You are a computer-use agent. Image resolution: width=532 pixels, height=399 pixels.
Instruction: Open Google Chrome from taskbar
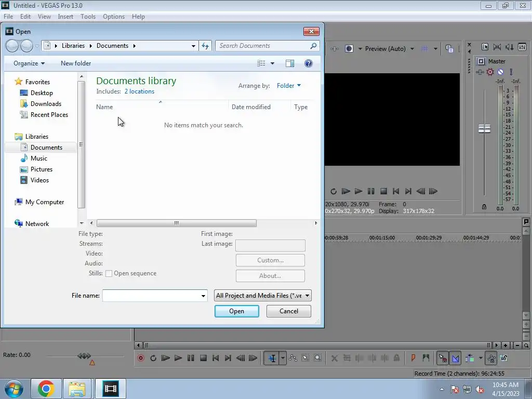[46, 389]
